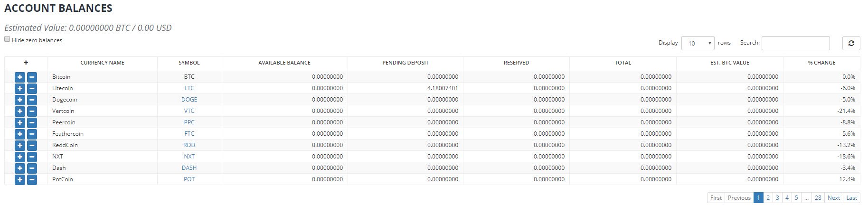
Task: Click the minus withdraw icon for Bitcoin
Action: [x=32, y=77]
